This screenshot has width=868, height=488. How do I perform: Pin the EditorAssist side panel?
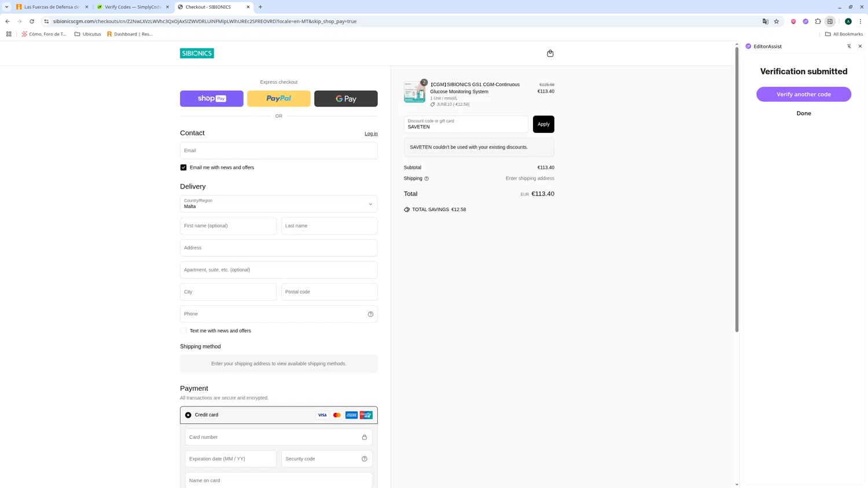click(849, 46)
